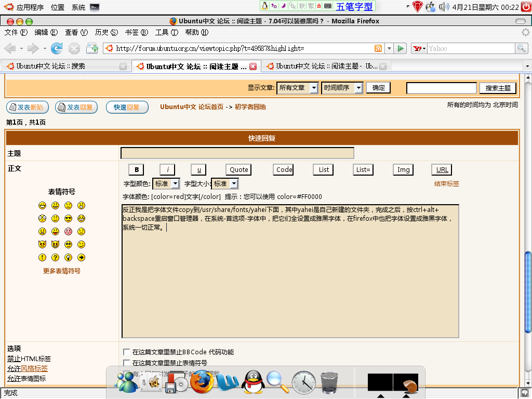Insert the light bulb idea emoticon
The height and width of the screenshot is (399, 532).
(x=68, y=258)
